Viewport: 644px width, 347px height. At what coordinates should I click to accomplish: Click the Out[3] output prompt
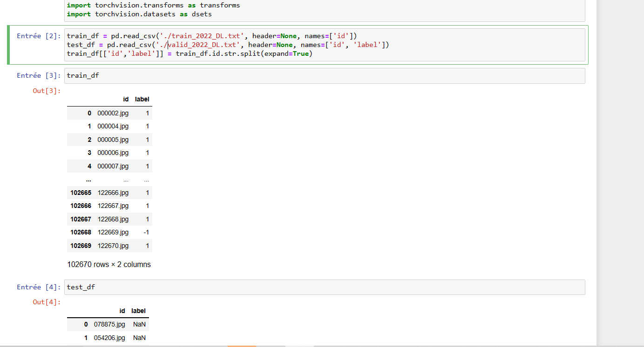pyautogui.click(x=47, y=91)
